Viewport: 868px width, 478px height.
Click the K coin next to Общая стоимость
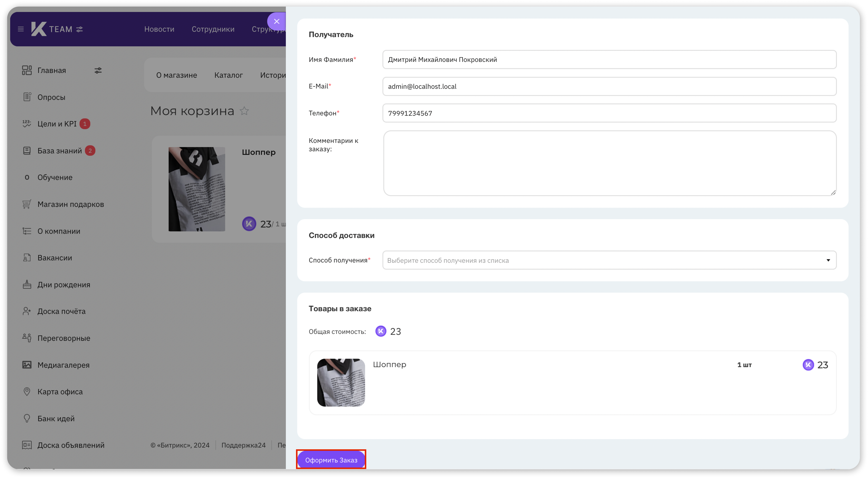coord(381,331)
